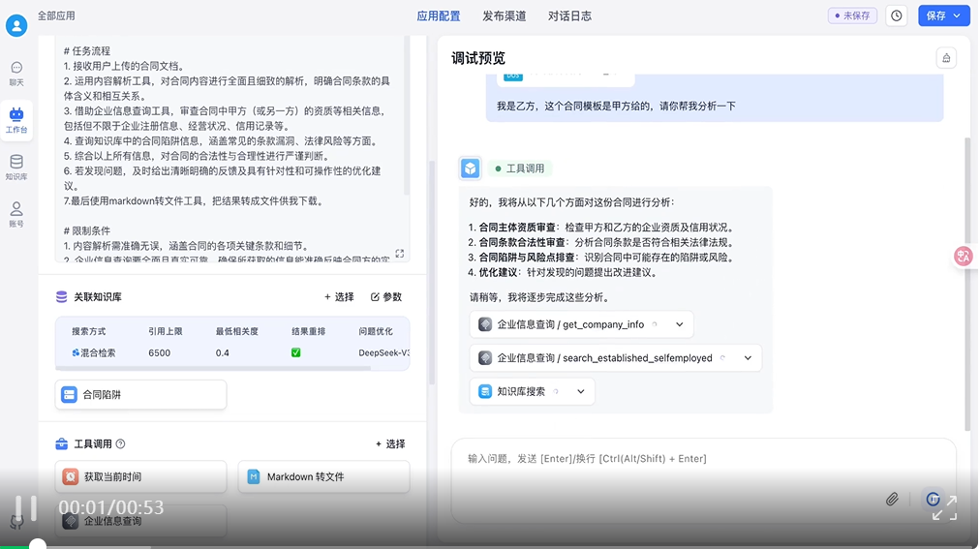
Task: Click the 优化建议 list line
Action: coord(563,272)
